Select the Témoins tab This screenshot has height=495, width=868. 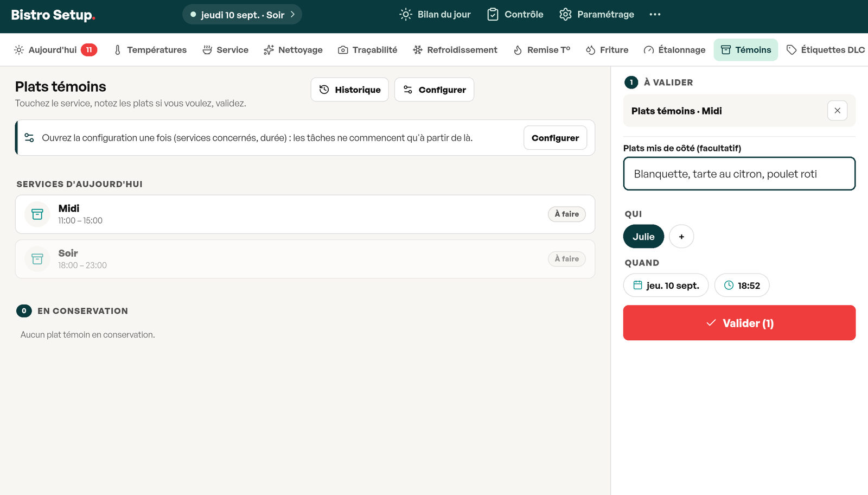pyautogui.click(x=746, y=50)
